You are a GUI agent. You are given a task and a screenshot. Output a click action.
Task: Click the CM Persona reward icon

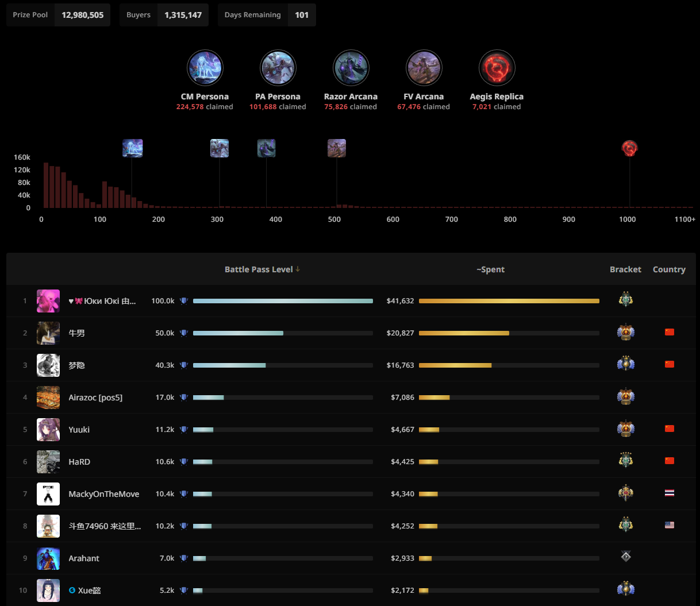pos(205,68)
